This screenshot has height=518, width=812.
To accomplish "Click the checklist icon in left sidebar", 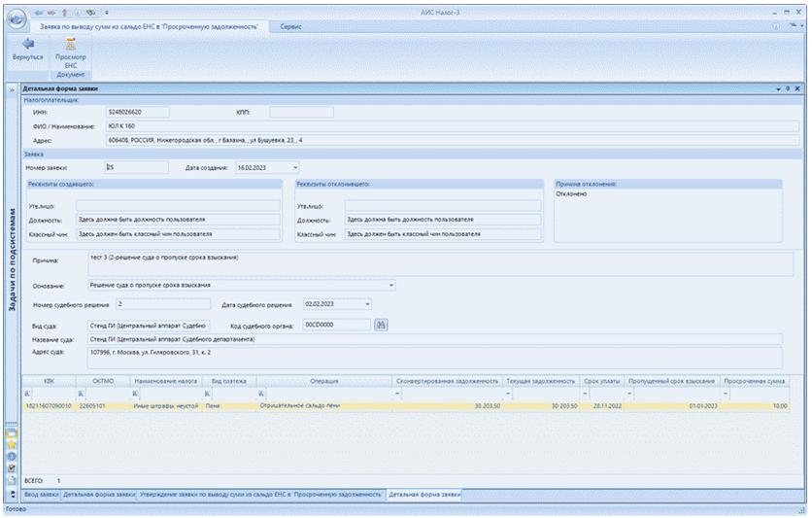I will pyautogui.click(x=12, y=467).
